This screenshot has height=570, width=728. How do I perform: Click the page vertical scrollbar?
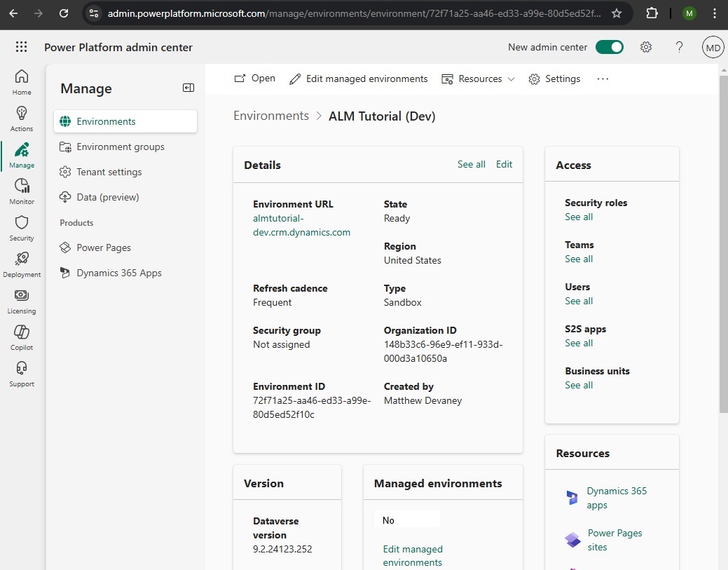(723, 243)
